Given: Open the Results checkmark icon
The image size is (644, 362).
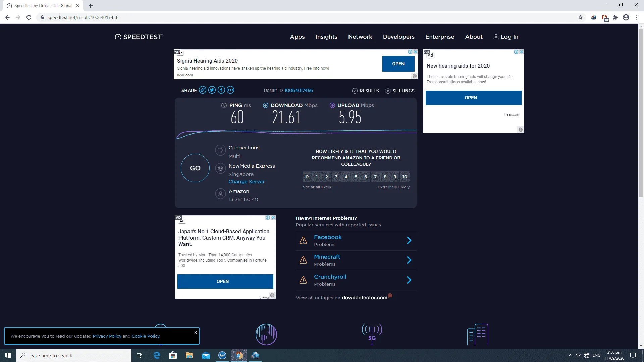Looking at the screenshot, I should click(355, 91).
